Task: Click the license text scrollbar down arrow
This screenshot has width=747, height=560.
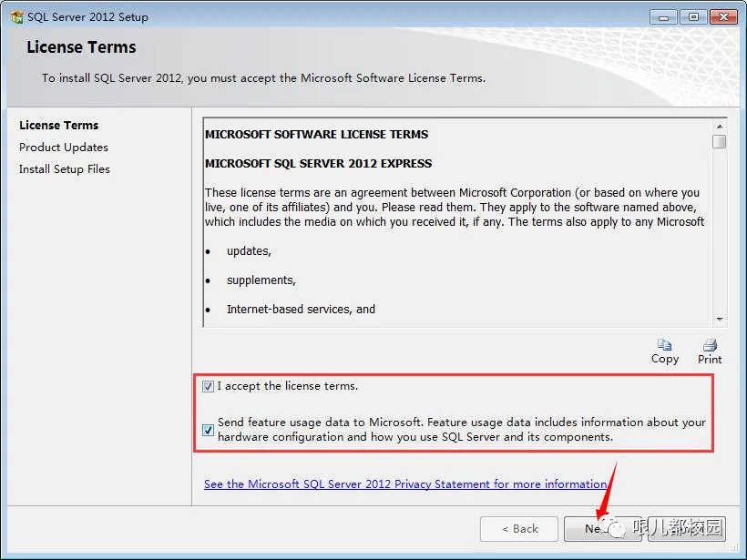Action: click(720, 319)
